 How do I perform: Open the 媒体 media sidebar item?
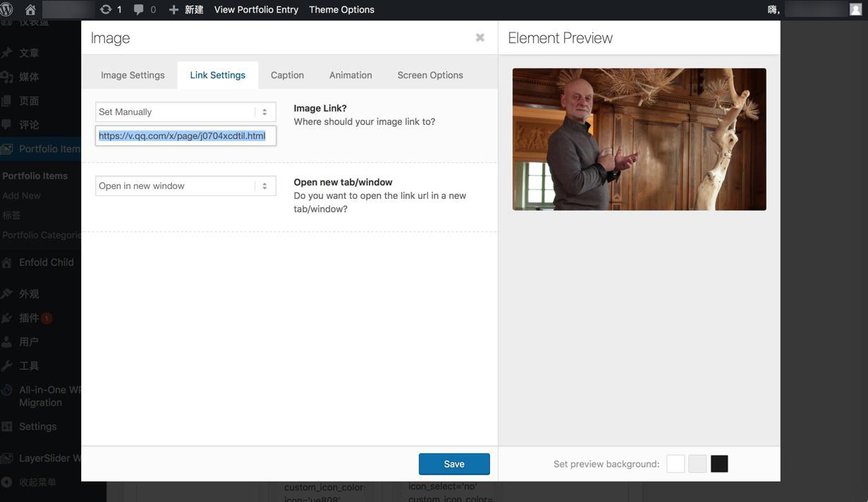pos(29,77)
